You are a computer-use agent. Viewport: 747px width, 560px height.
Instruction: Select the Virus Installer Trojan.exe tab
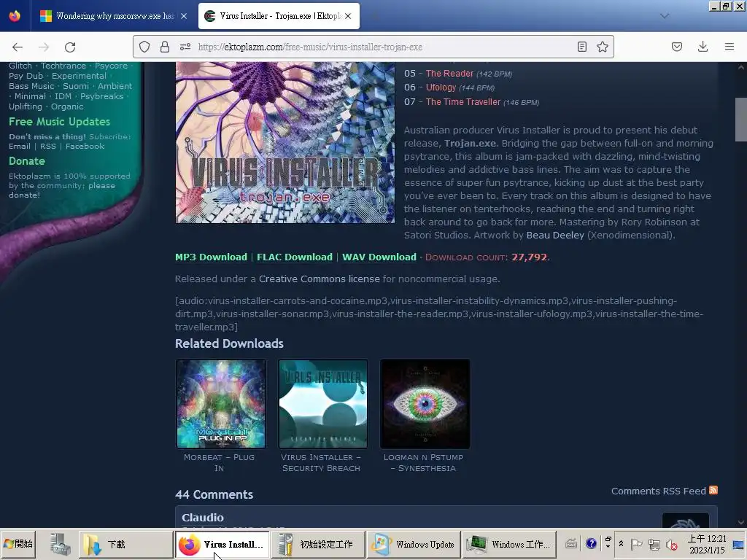(279, 16)
